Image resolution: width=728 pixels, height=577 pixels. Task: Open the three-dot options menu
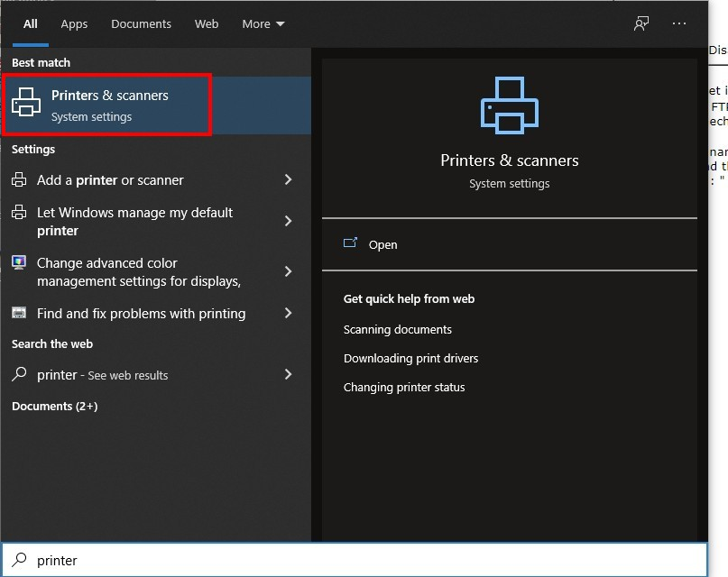click(678, 23)
